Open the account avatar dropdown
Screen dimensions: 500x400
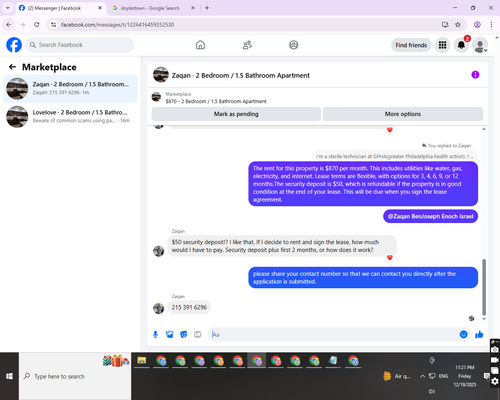480,45
